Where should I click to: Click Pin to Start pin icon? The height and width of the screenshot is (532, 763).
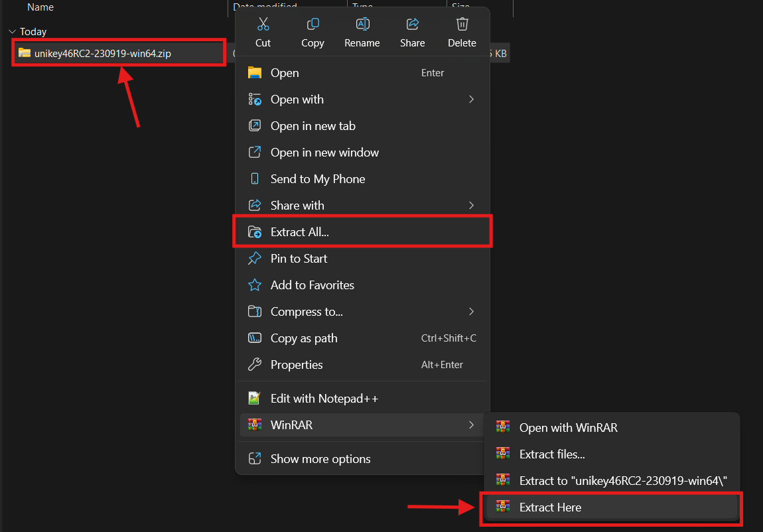[254, 259]
